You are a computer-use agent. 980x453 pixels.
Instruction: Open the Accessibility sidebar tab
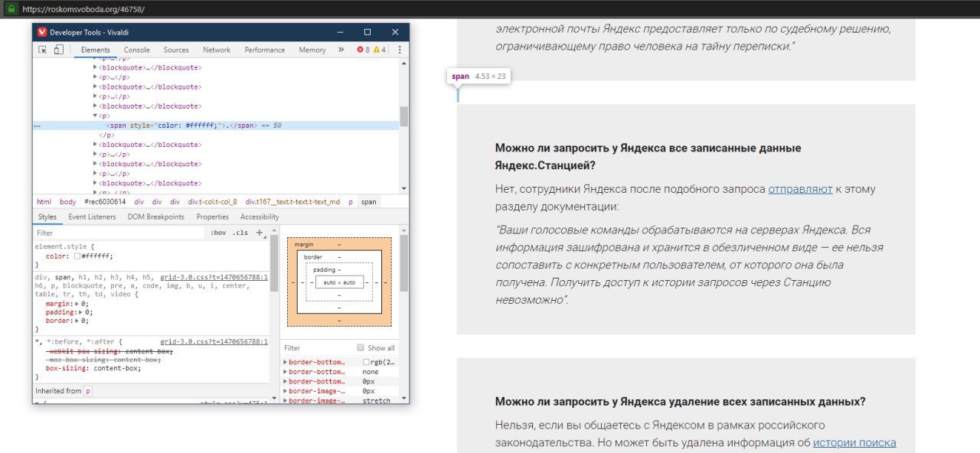click(x=260, y=217)
